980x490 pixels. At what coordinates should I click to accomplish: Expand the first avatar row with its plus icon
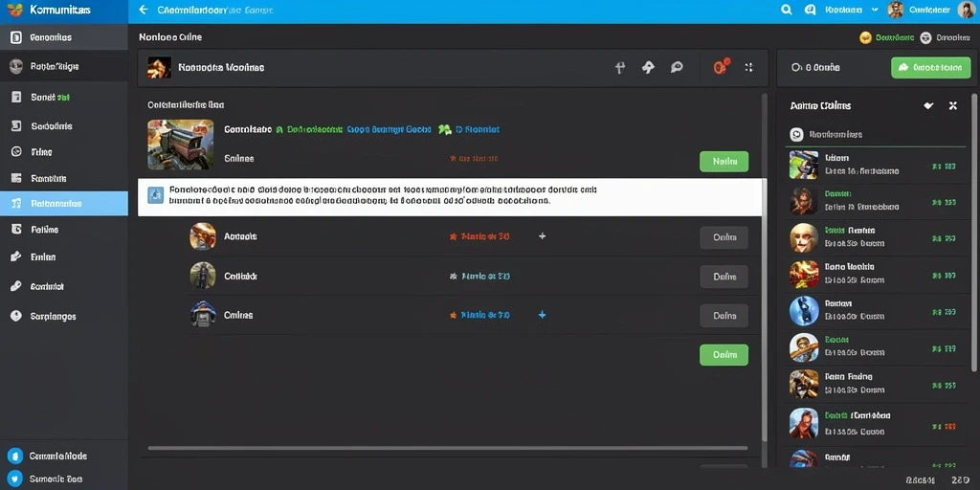(x=542, y=236)
